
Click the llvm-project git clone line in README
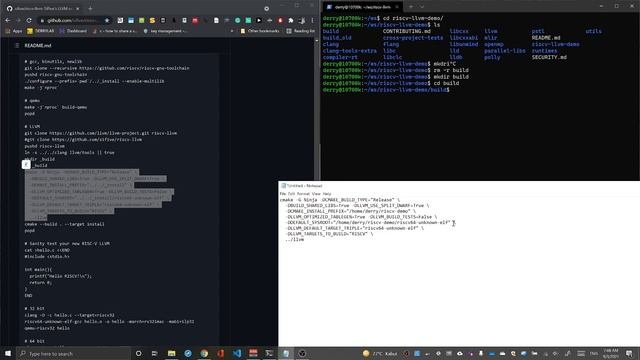(100, 133)
